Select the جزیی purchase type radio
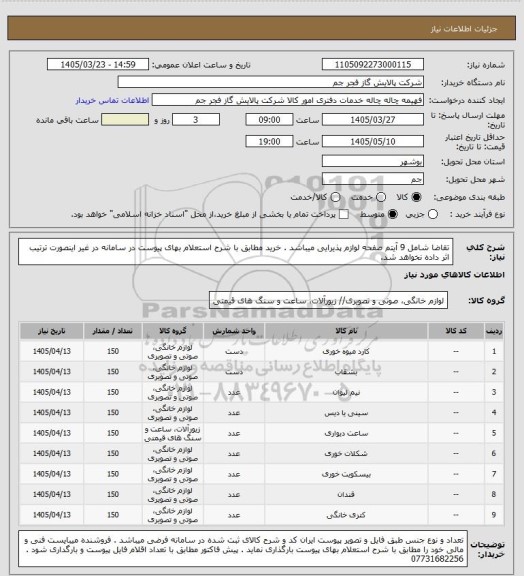 tap(433, 214)
